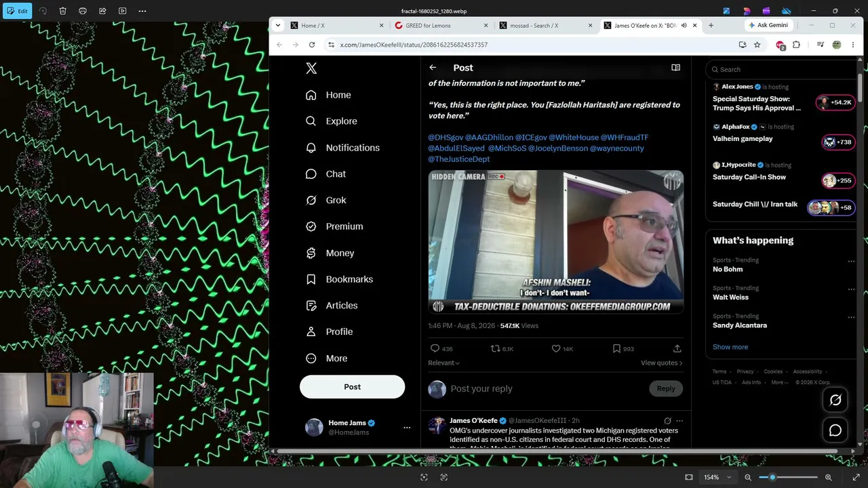Click the Edit button in Photos viewer
Viewport: 868px width, 488px height.
click(17, 11)
